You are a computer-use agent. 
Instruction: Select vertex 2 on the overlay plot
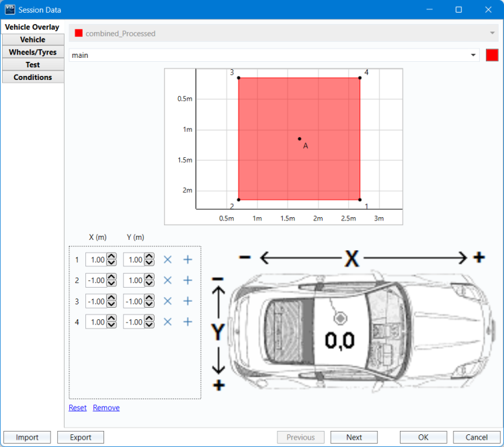click(239, 200)
